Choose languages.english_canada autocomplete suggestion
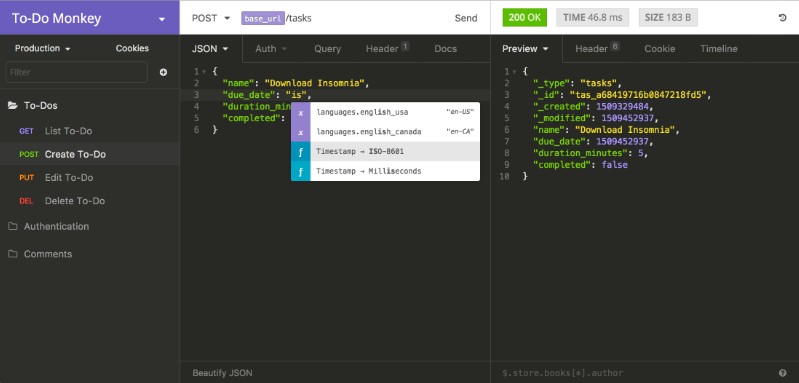This screenshot has height=383, width=799. [385, 132]
